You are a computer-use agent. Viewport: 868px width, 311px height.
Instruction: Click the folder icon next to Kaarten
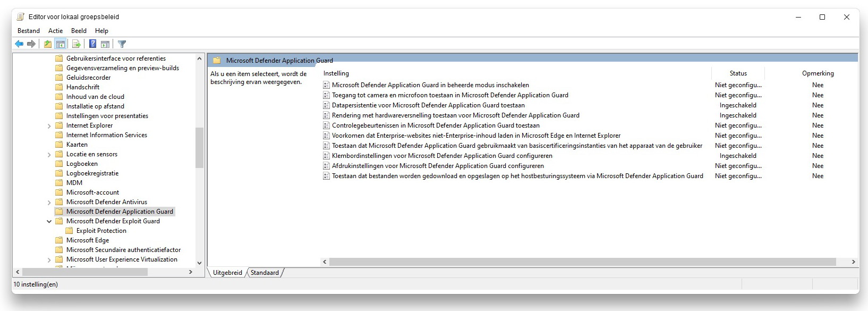pyautogui.click(x=59, y=145)
